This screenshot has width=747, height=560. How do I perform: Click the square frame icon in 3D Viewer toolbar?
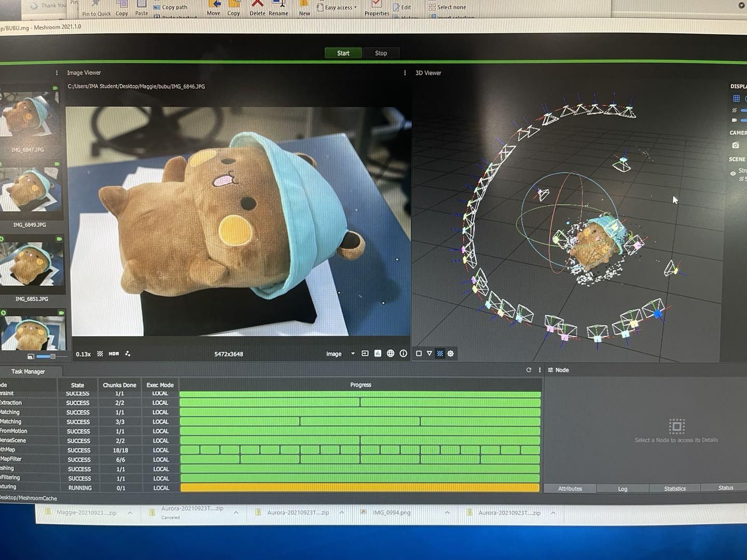[419, 354]
